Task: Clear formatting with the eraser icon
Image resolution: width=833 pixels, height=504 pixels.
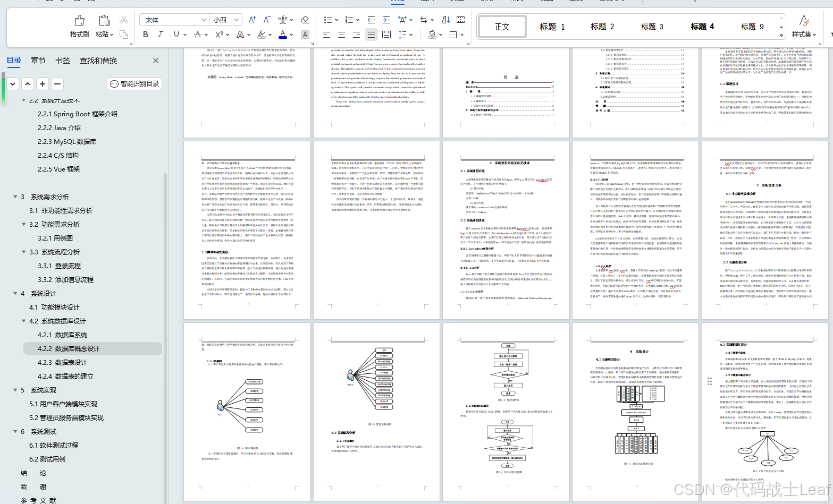Action: tap(305, 20)
